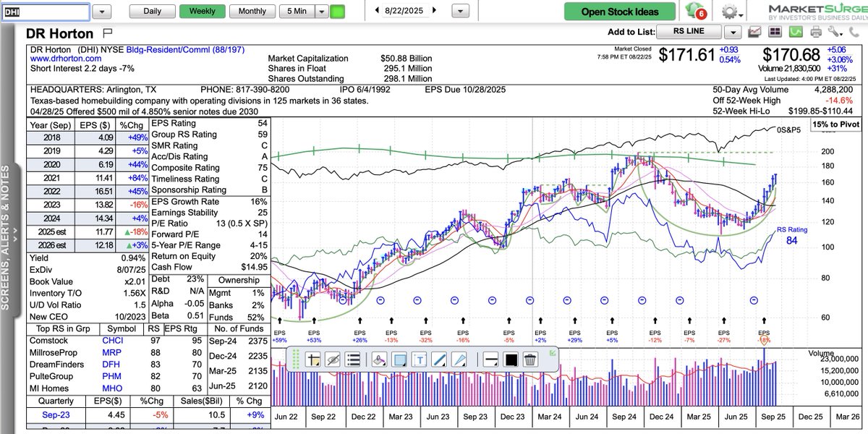The image size is (868, 434).
Task: Click the Open Stock Ideas button
Action: [x=620, y=12]
